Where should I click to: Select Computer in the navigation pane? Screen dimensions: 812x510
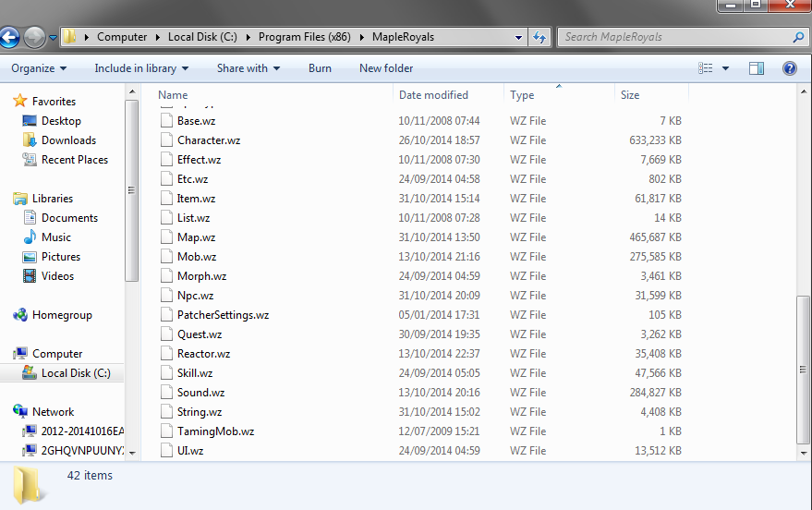coord(57,354)
